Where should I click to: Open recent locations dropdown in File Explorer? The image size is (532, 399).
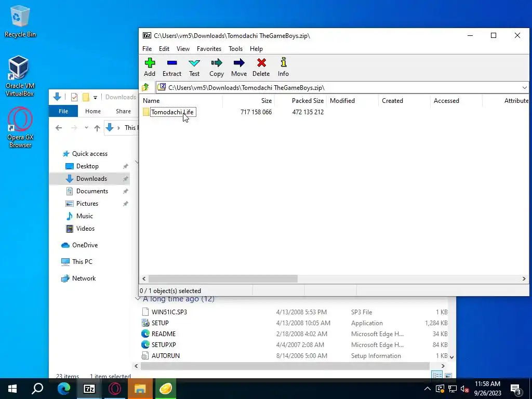[86, 128]
